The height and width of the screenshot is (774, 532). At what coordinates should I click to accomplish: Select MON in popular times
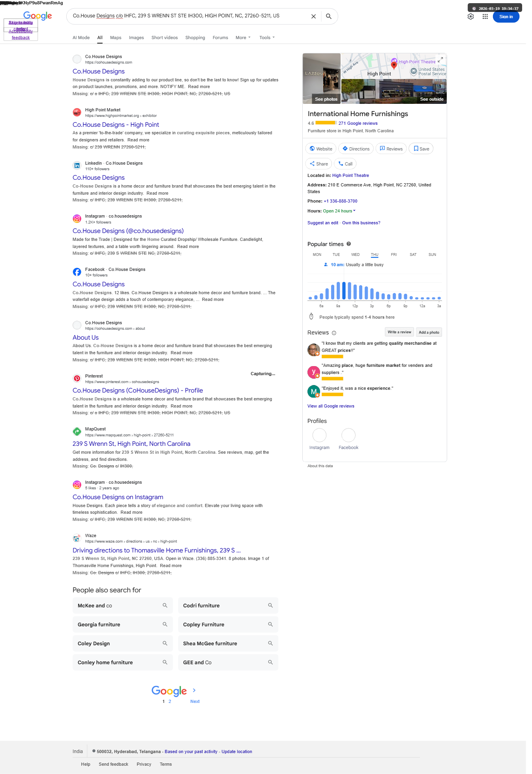tap(317, 255)
